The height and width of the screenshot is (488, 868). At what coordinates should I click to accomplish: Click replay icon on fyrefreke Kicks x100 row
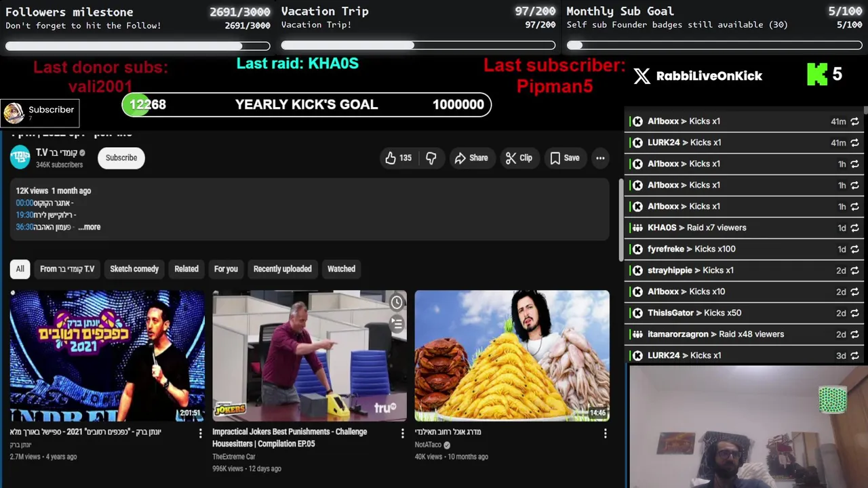click(854, 249)
